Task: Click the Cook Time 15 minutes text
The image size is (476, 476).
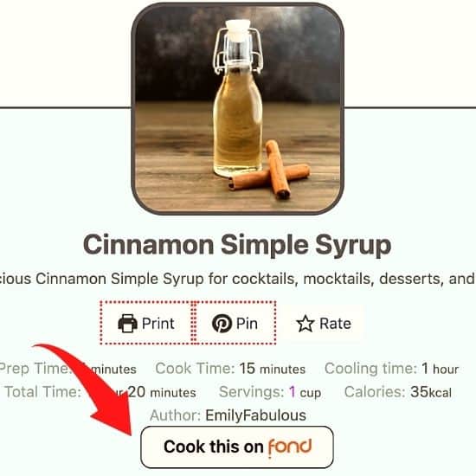Action: coord(230,369)
